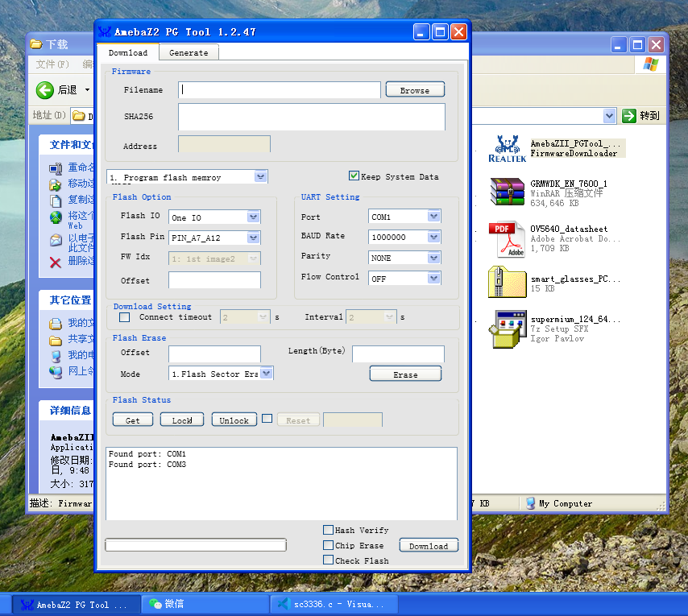The height and width of the screenshot is (616, 688).
Task: Enable the Chip Erase checkbox
Action: pos(328,545)
